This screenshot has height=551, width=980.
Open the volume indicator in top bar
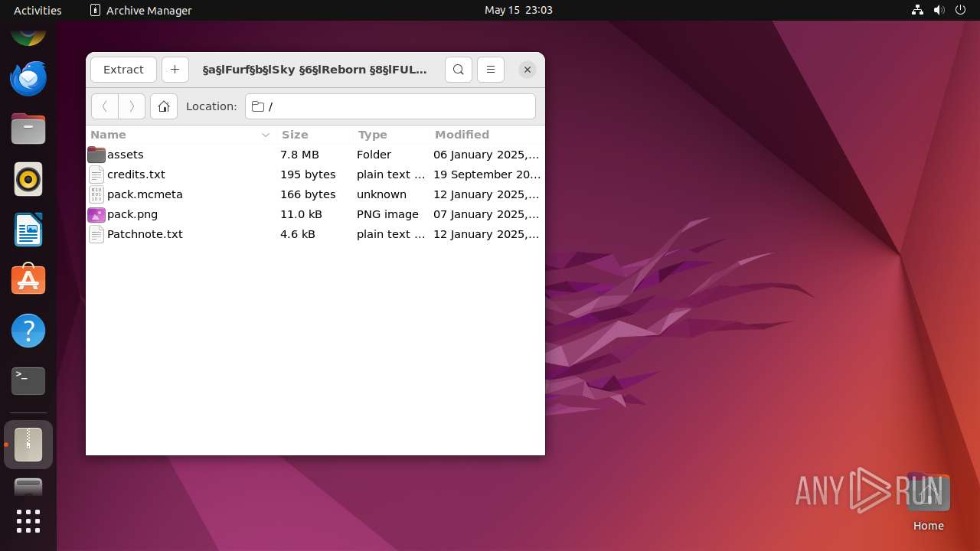pos(939,10)
